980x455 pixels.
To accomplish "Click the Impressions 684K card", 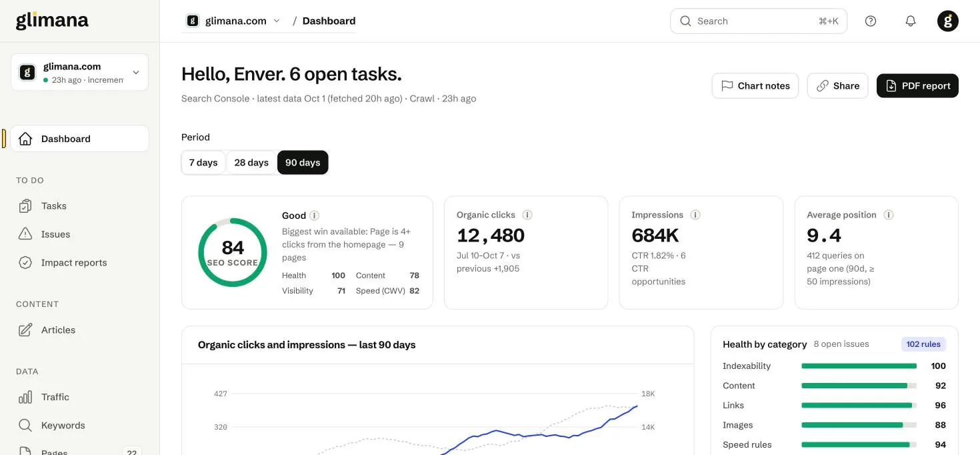I will (x=701, y=252).
